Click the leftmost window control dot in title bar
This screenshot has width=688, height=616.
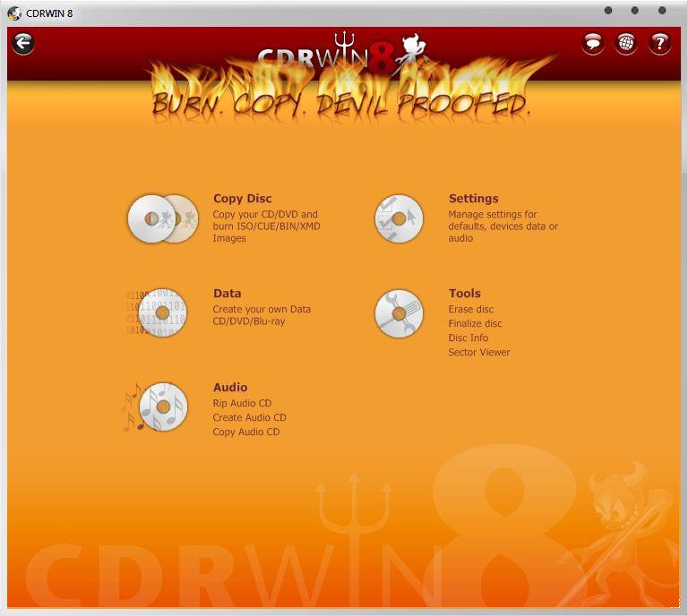[608, 11]
